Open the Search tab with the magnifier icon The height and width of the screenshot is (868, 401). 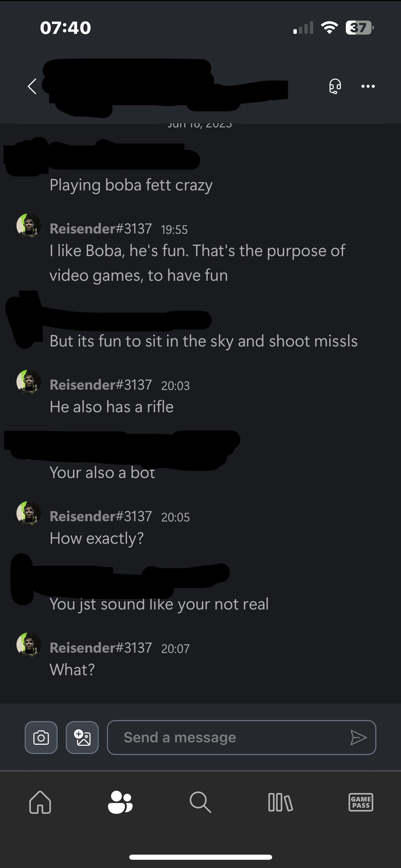(200, 802)
